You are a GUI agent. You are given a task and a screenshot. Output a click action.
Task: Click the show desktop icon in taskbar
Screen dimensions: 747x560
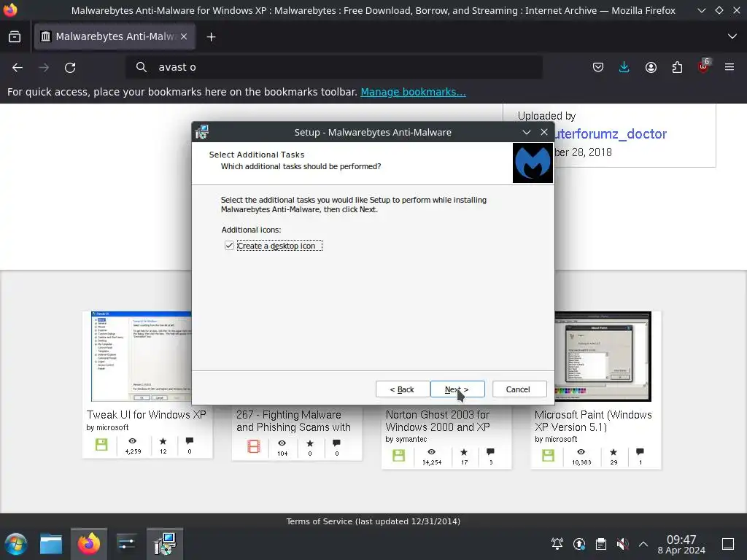[728, 544]
